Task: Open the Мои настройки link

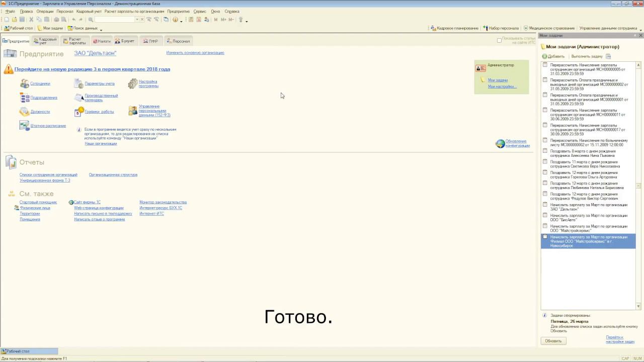Action: [502, 86]
